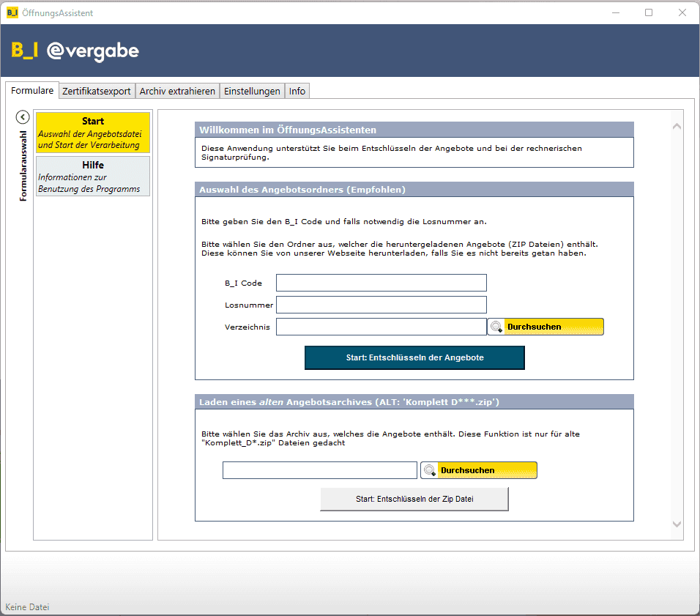This screenshot has width=700, height=616.
Task: Click the archive file path field
Action: [319, 470]
